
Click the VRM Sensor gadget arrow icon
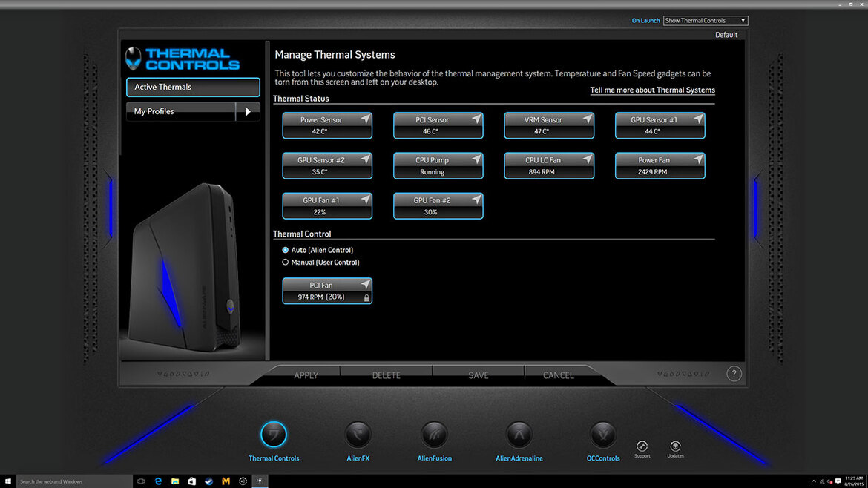pyautogui.click(x=588, y=119)
